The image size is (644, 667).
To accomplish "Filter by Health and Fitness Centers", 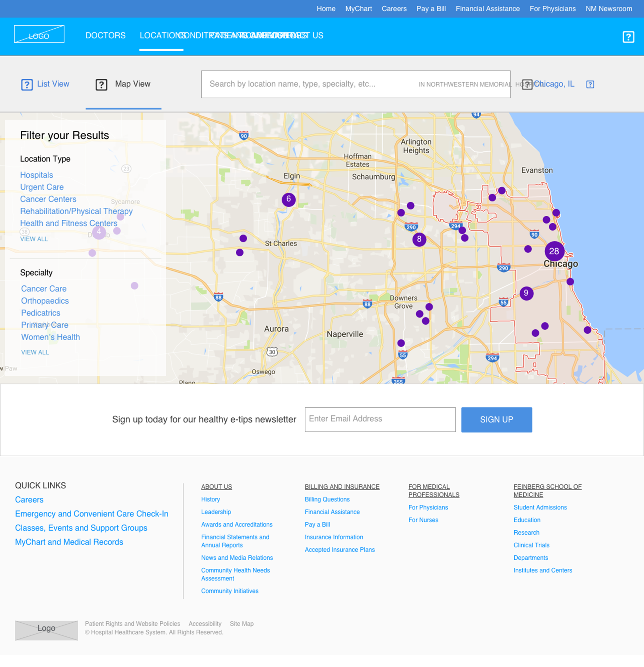I will tap(69, 223).
